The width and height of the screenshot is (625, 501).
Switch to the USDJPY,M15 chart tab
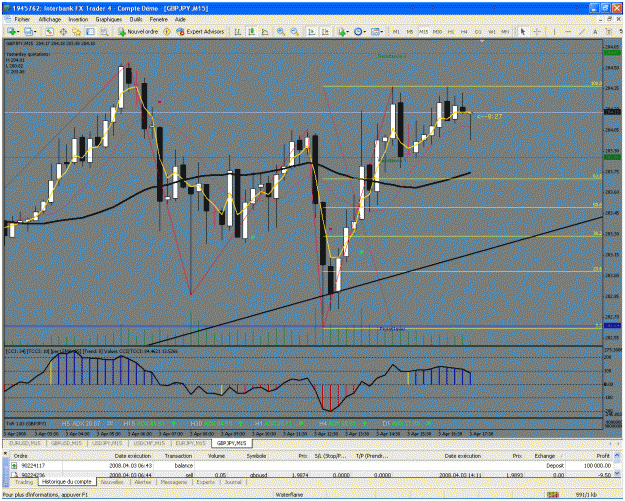[107, 443]
